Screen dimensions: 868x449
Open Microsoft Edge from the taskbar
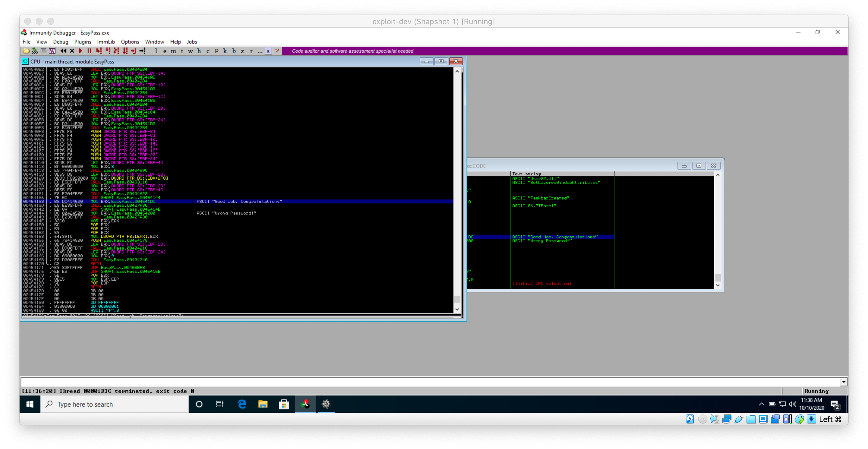click(x=242, y=404)
